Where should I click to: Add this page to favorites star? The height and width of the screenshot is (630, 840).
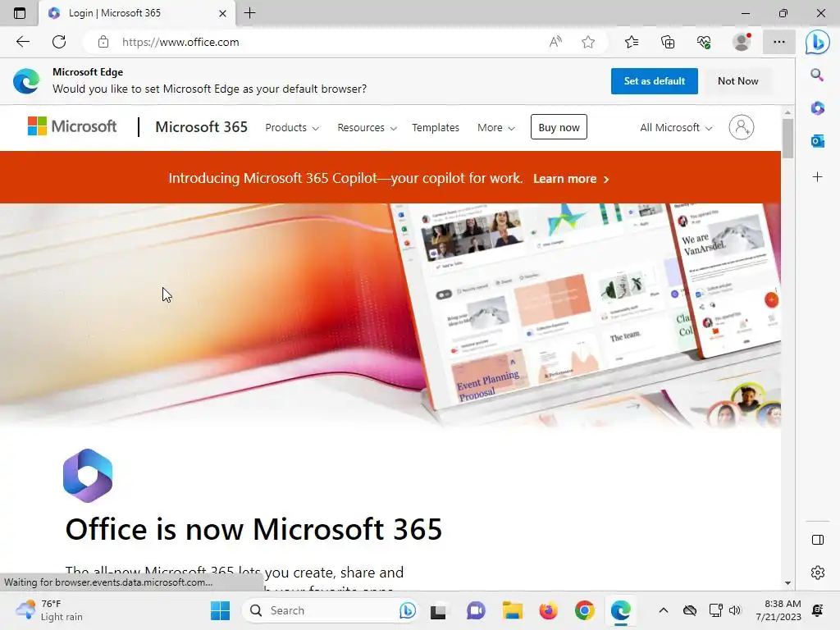(x=587, y=42)
